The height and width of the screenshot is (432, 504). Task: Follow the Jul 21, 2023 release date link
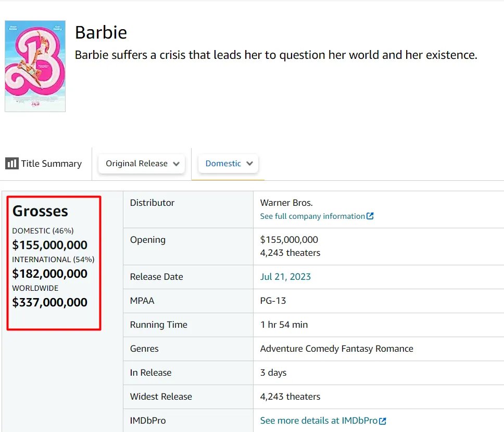click(285, 277)
